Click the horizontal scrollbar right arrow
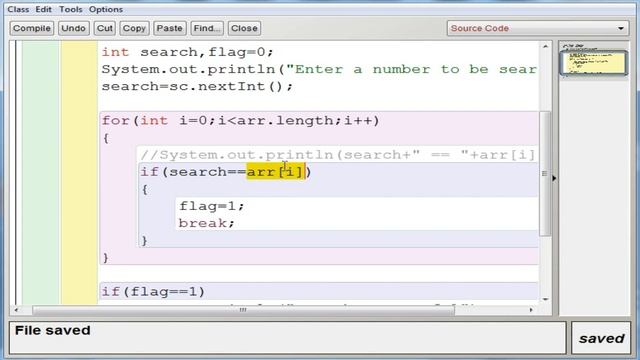The image size is (640, 360). point(531,310)
